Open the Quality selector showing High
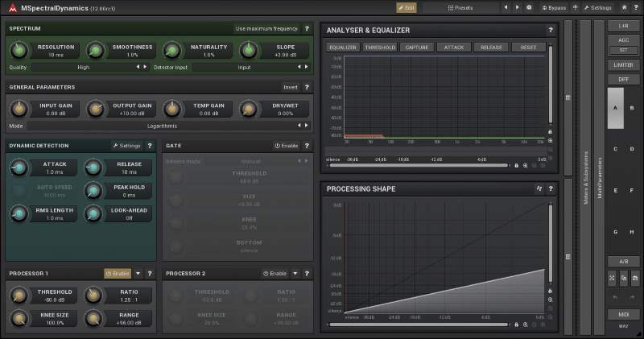The image size is (644, 339). (x=84, y=67)
